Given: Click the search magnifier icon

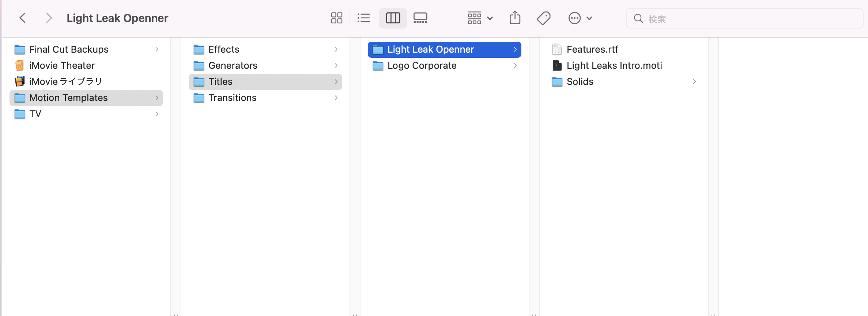Looking at the screenshot, I should click(638, 18).
